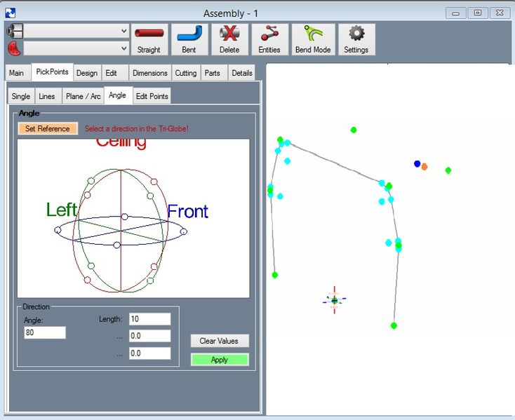Open the Dimensions tab
515x420 pixels.
coord(150,73)
